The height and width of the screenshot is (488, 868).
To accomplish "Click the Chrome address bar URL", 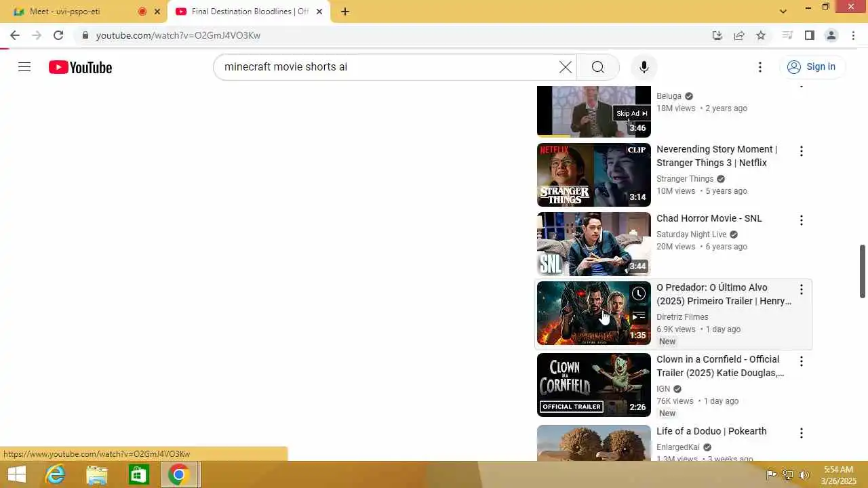I will click(x=178, y=35).
